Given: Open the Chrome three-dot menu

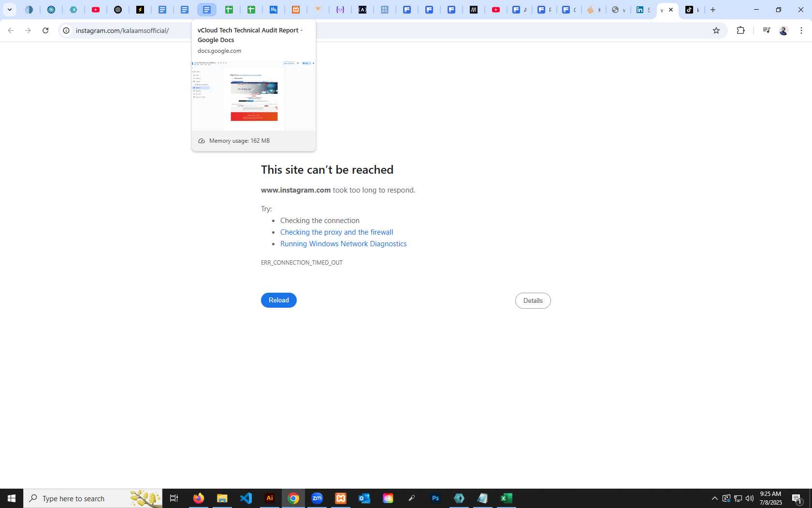Looking at the screenshot, I should [801, 30].
